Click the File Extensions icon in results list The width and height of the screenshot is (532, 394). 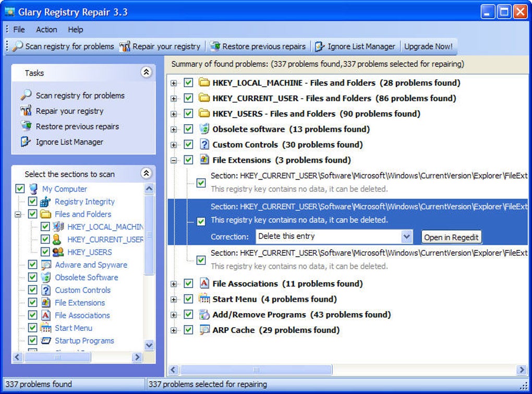pyautogui.click(x=204, y=159)
